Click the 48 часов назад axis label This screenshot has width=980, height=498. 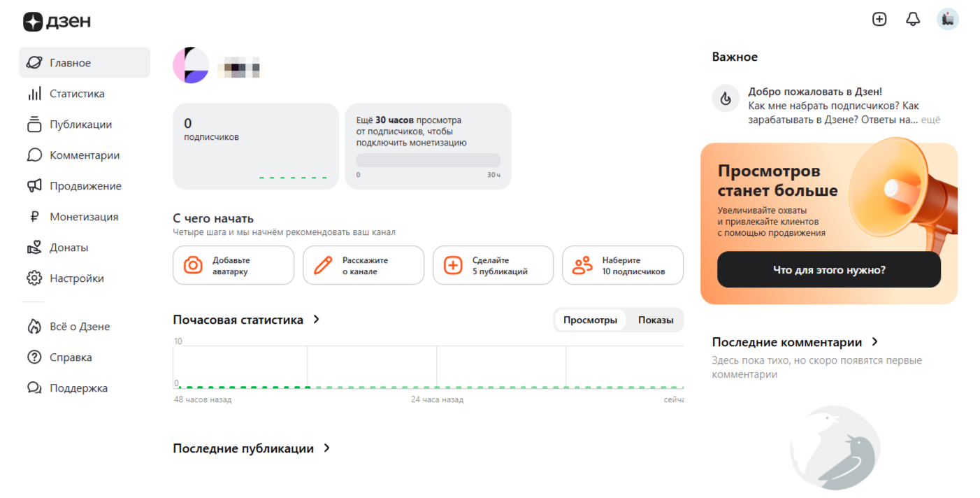(203, 399)
